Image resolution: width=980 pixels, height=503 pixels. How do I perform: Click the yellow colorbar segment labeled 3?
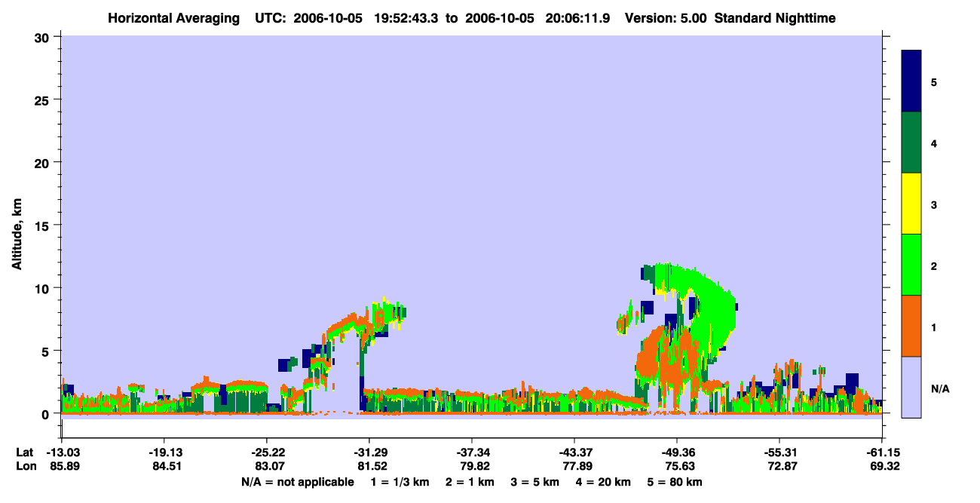911,204
